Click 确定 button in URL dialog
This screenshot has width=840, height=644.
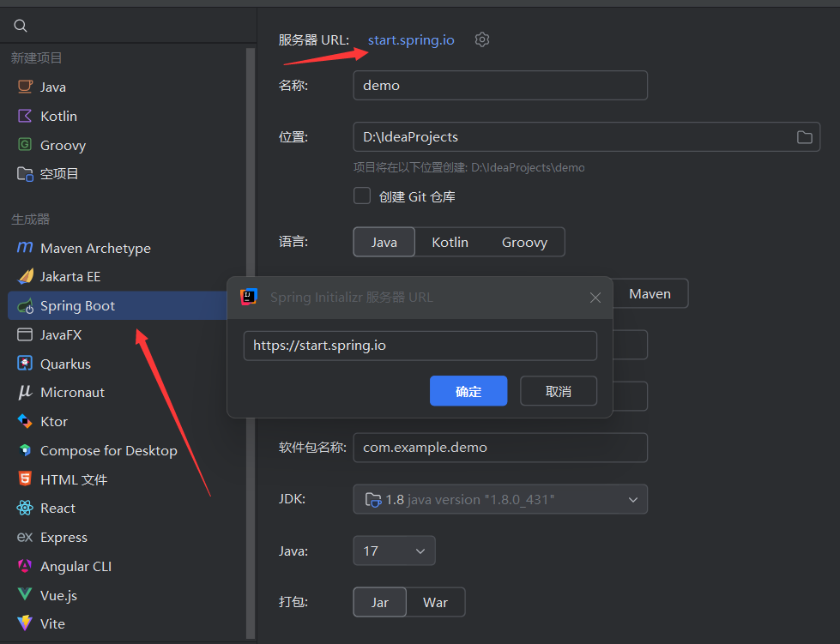(x=468, y=391)
